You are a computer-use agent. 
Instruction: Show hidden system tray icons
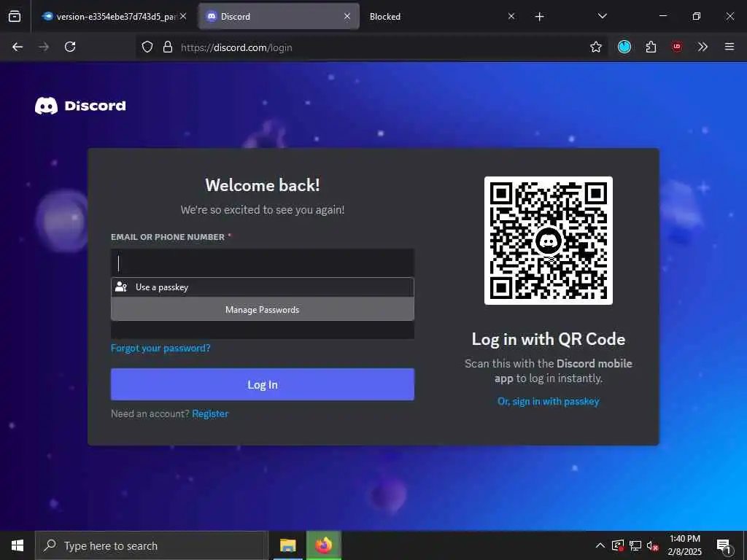(600, 545)
